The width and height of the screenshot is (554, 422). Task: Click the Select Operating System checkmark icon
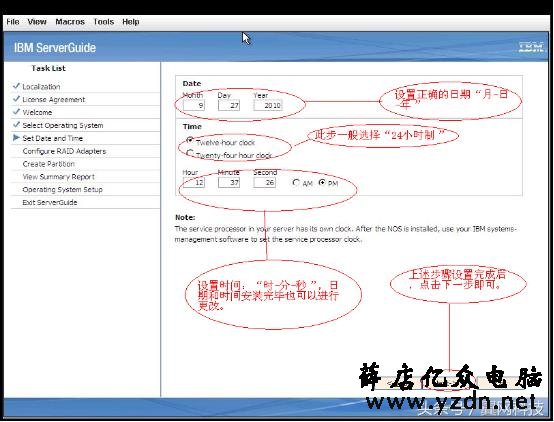(x=16, y=125)
